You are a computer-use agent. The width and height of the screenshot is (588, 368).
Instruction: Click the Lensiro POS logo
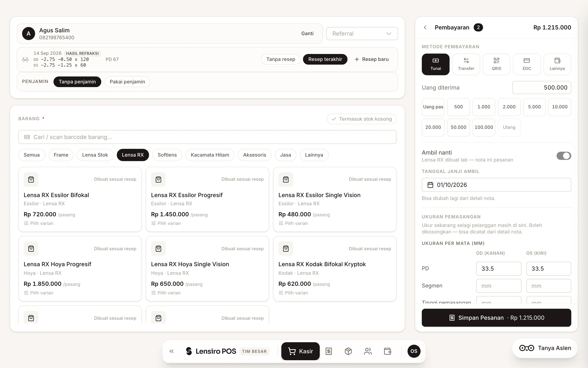coord(211,351)
